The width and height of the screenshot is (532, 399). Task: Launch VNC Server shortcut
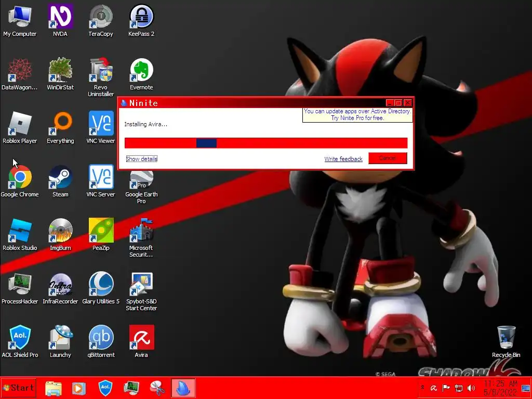click(101, 181)
